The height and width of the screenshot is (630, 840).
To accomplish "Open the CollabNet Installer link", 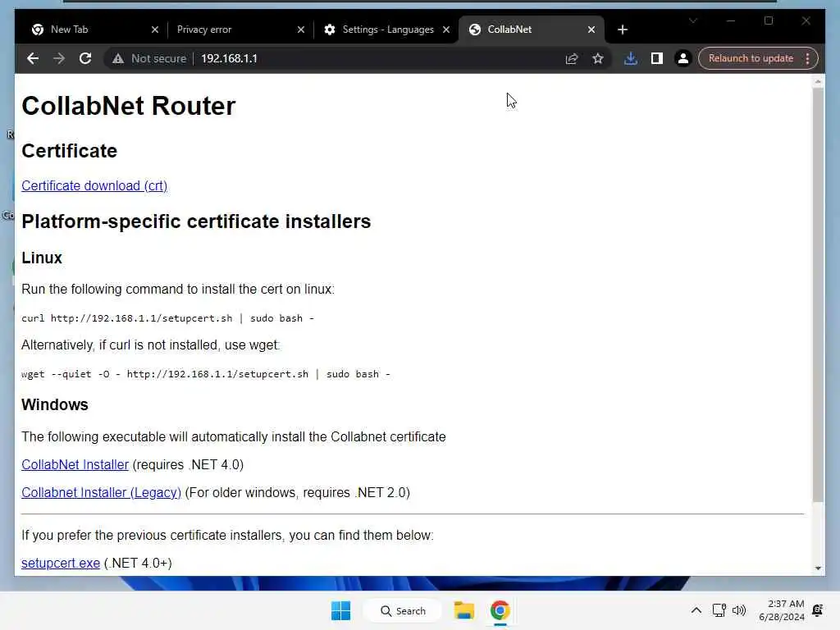I will (x=75, y=464).
